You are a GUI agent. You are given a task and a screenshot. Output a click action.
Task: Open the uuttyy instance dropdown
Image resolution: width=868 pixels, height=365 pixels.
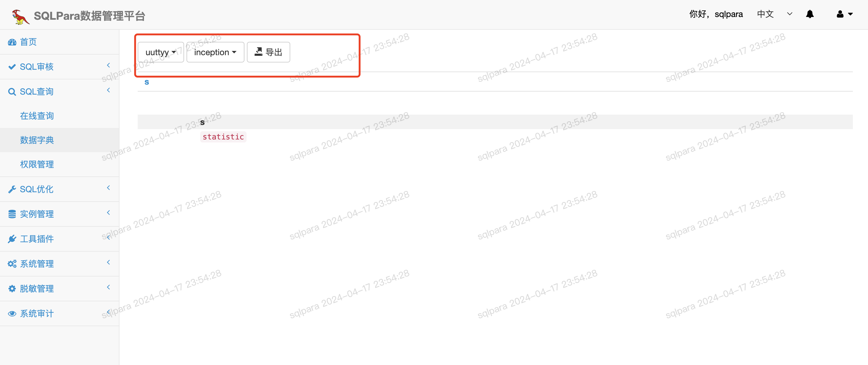161,52
